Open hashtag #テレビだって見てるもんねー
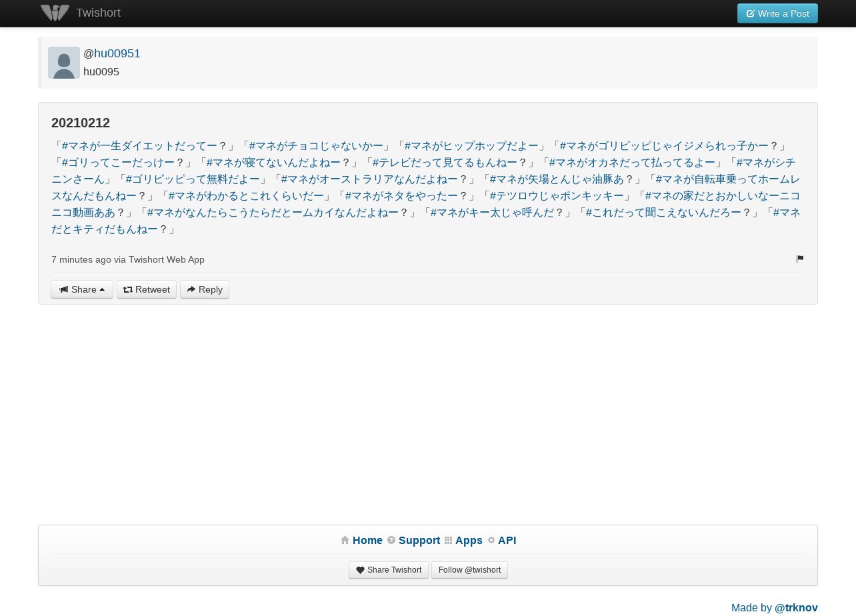Viewport: 856px width, 616px height. [x=445, y=163]
